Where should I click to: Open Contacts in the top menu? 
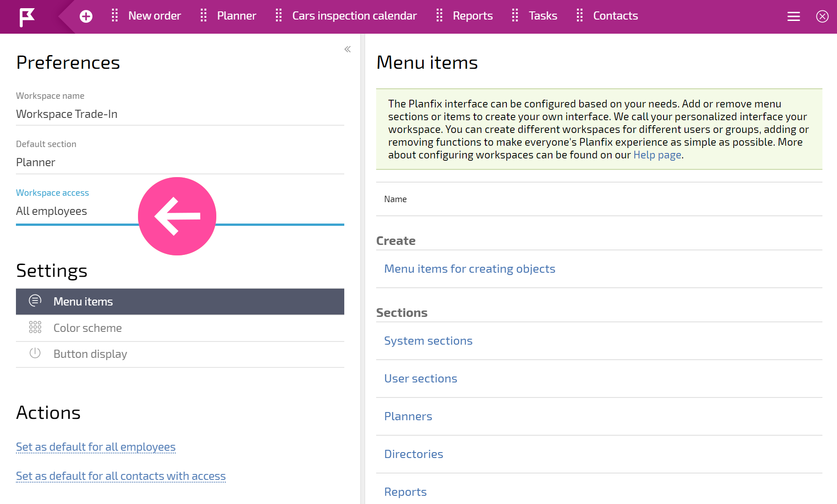tap(615, 16)
